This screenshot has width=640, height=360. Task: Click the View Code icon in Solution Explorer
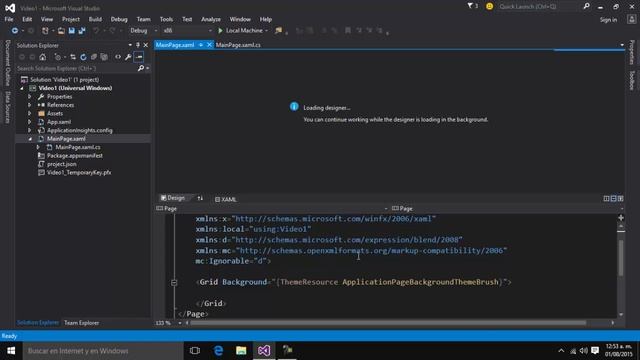coord(118,57)
